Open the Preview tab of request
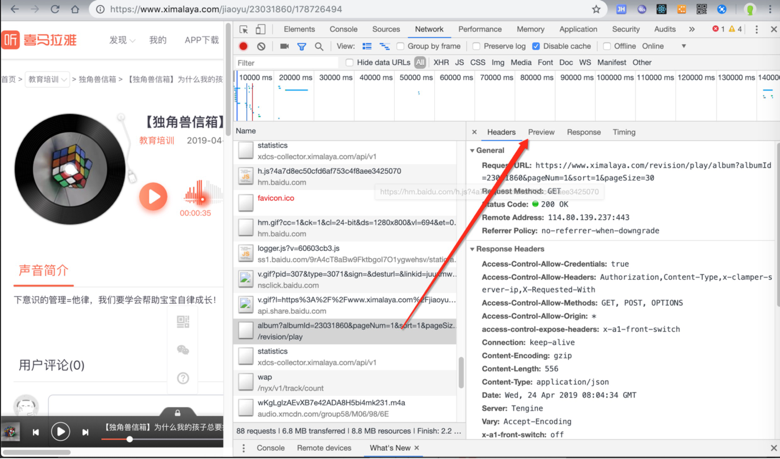 (541, 132)
